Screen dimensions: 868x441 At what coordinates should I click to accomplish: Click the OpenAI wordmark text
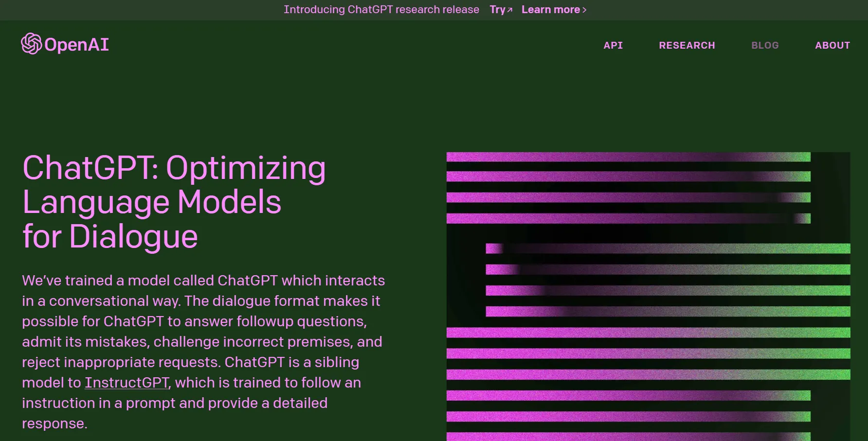76,45
